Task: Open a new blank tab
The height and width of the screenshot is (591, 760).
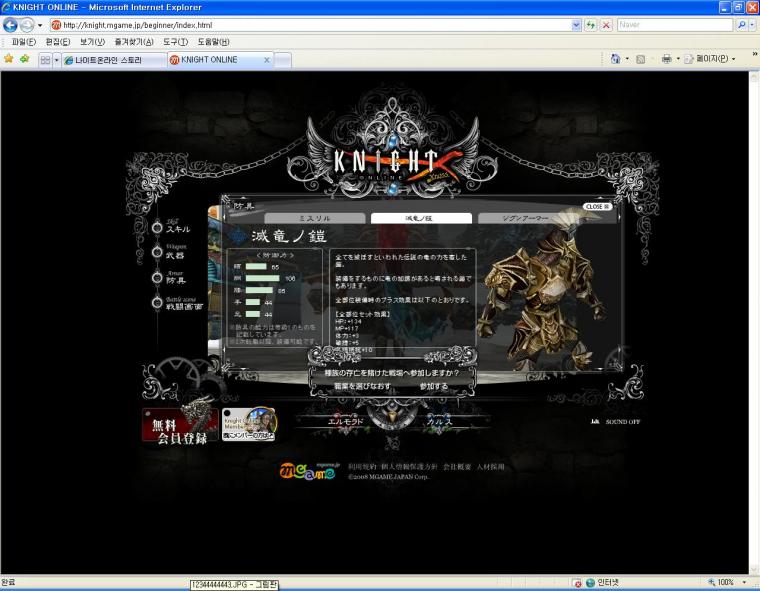Action: pyautogui.click(x=283, y=60)
